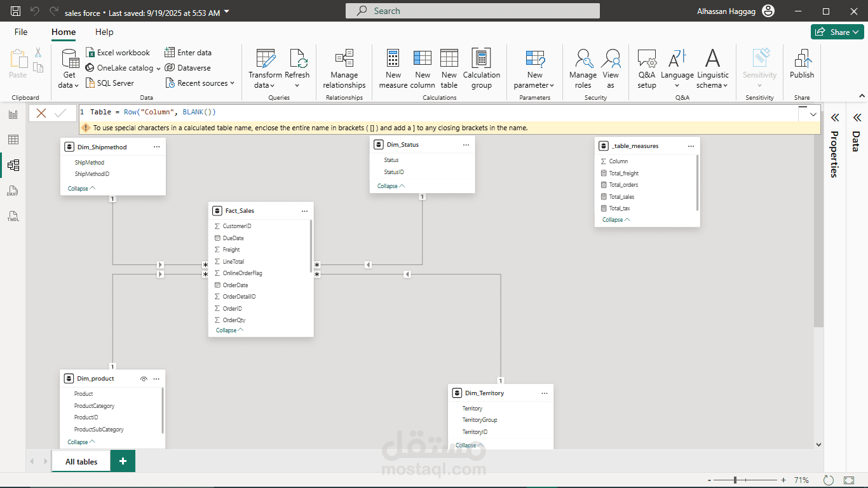Click the zoom slider handle

[x=735, y=480]
